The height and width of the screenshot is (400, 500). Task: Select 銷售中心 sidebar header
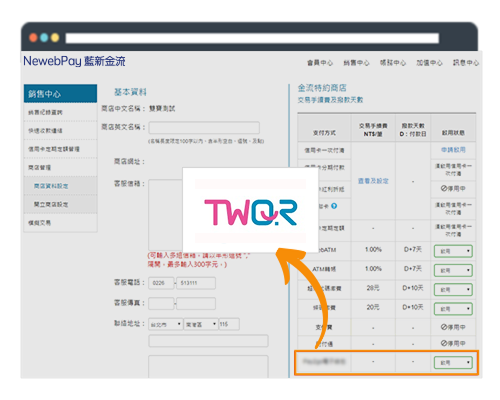(60, 94)
